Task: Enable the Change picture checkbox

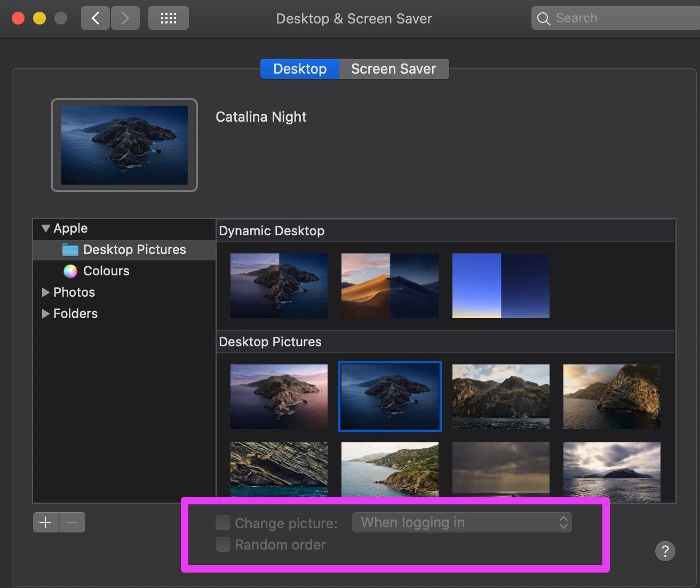Action: click(223, 523)
